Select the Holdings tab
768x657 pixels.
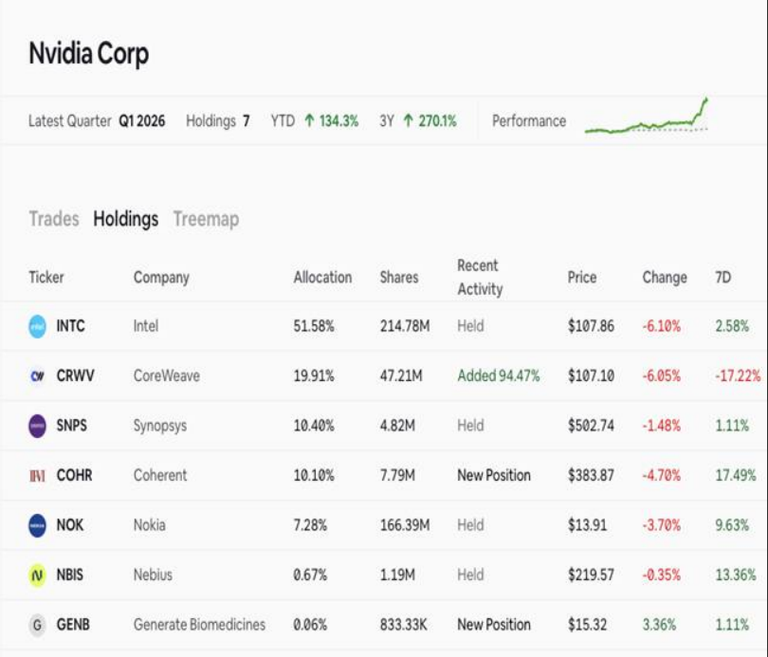[126, 219]
